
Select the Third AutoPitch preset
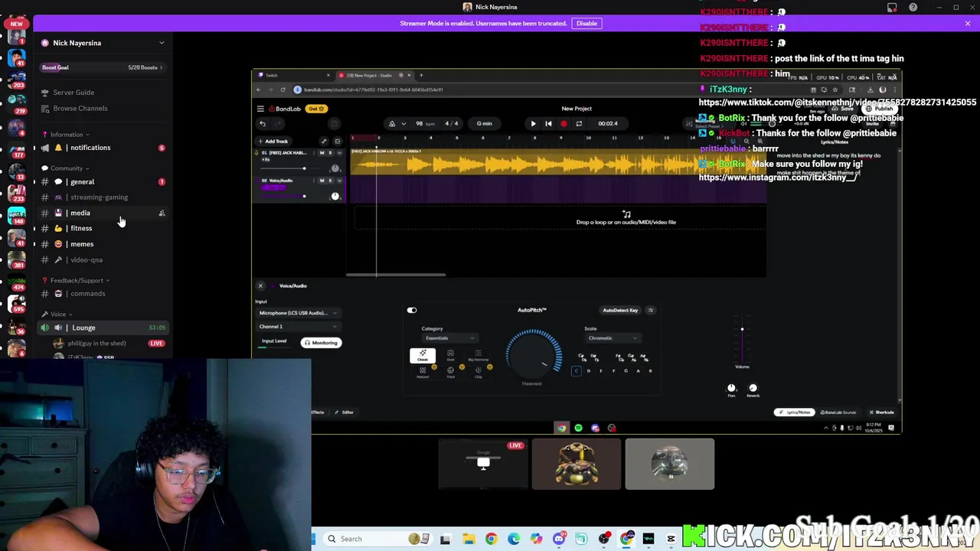point(450,372)
